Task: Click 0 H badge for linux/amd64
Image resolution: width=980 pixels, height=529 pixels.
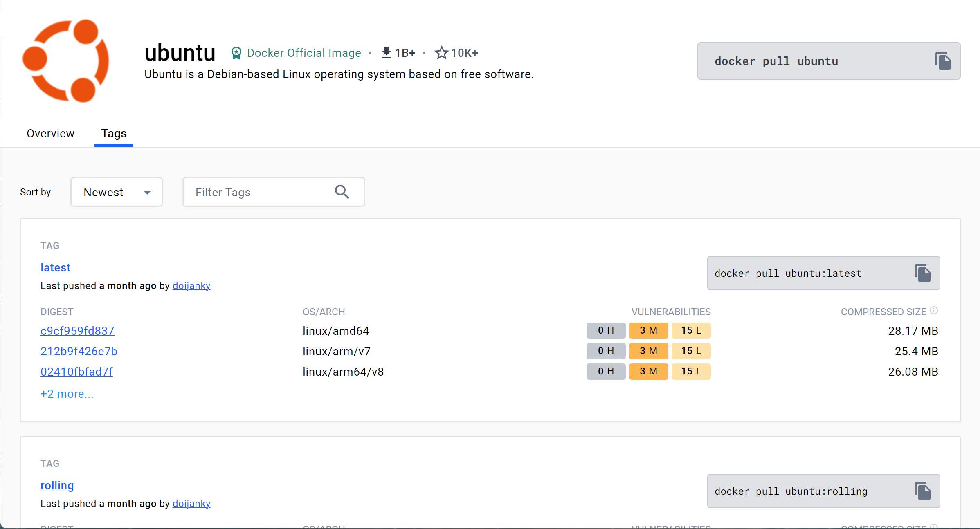Action: point(606,330)
